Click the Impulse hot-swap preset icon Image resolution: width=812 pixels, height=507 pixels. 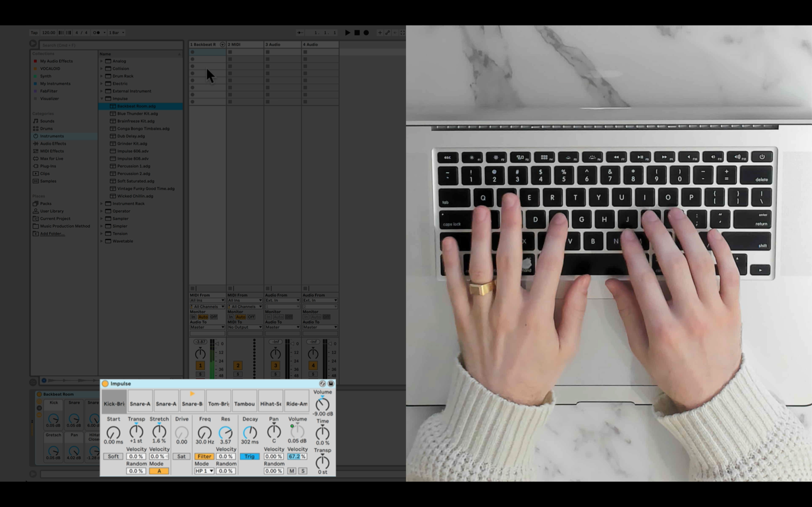point(322,383)
